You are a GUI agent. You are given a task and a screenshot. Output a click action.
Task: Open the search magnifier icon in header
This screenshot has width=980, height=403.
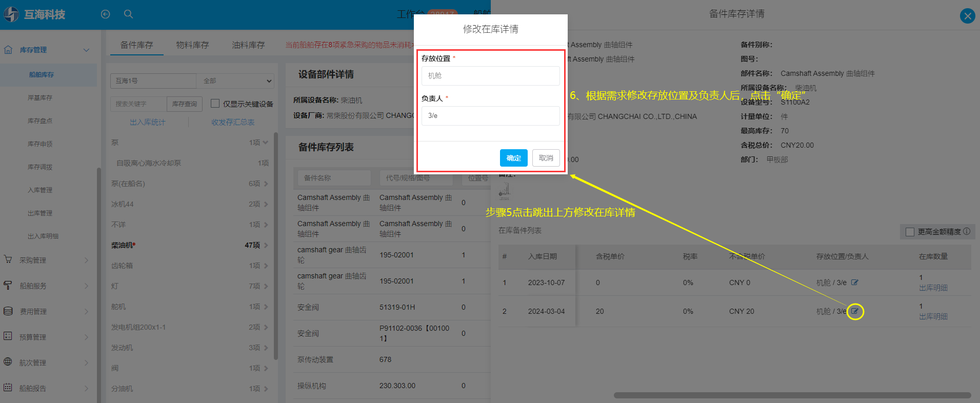(128, 14)
